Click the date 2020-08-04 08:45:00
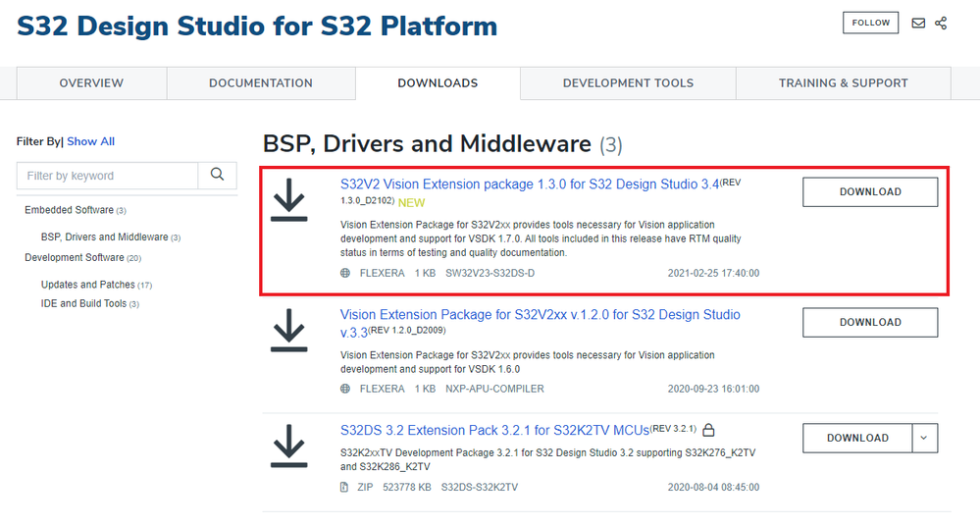Viewport: 980px width, 526px height. pyautogui.click(x=713, y=487)
